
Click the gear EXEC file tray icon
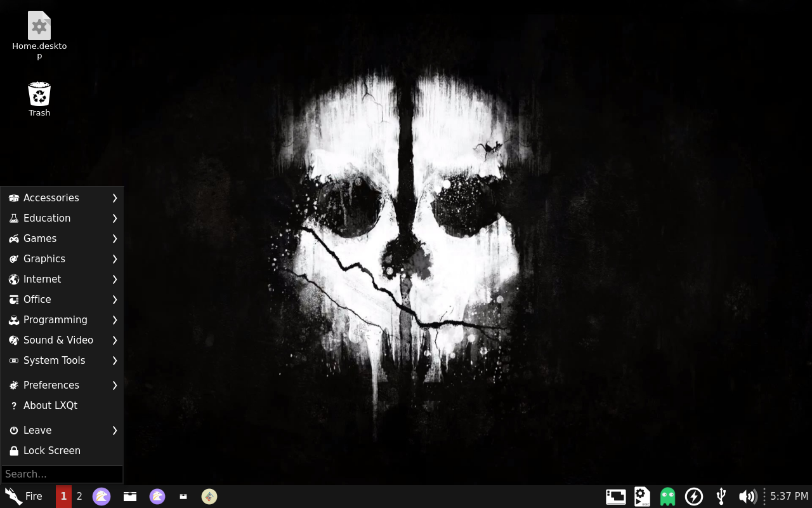point(642,497)
